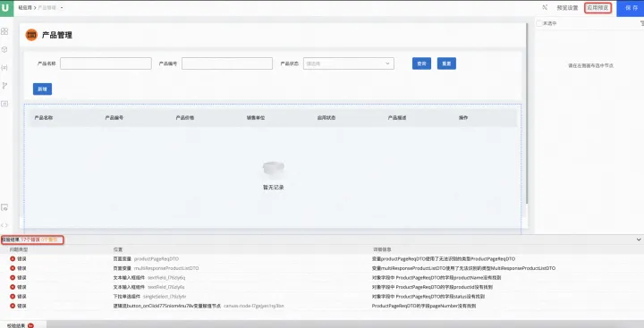Viewport: 644px width, 328px height.
Task: Click textField_l76zly6s location text
Action: point(166,288)
